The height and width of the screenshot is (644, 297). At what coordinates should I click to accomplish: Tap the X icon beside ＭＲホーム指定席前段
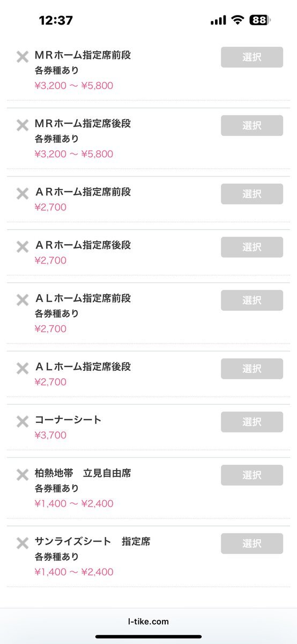click(x=22, y=57)
